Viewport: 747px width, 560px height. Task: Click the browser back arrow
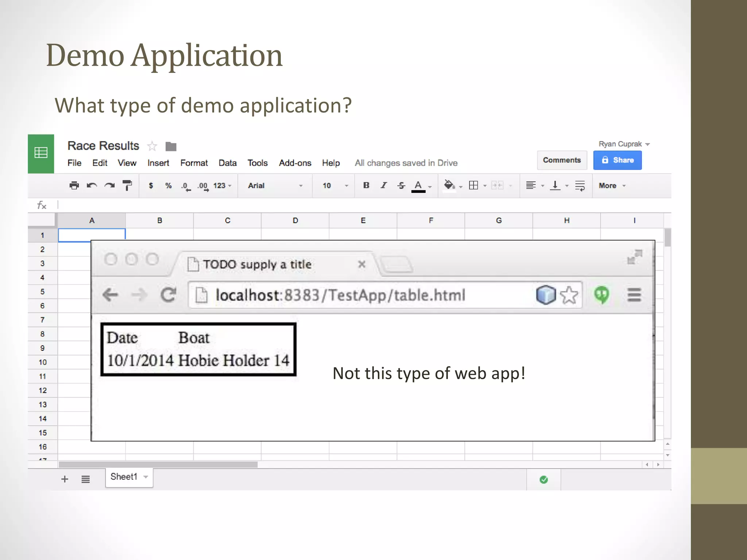tap(110, 295)
